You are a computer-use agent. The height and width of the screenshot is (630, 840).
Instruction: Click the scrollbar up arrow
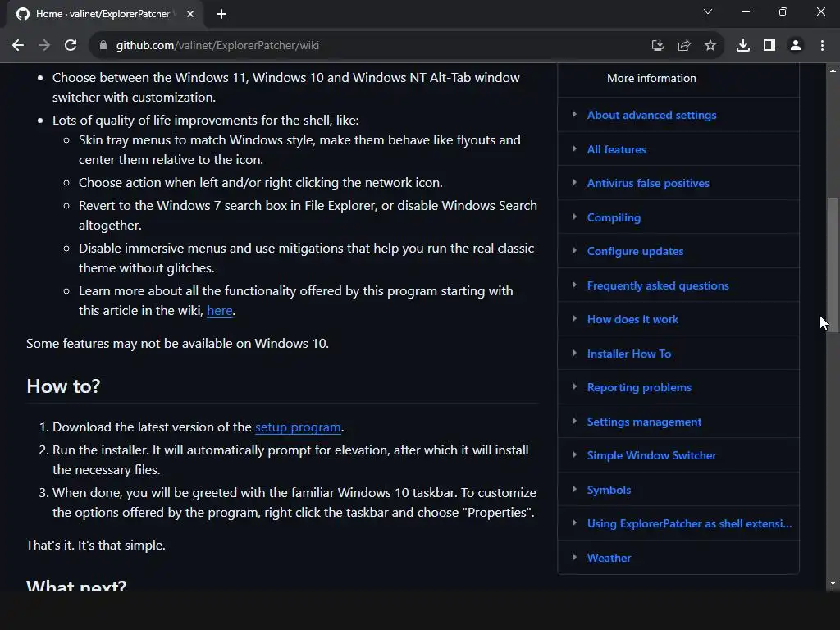point(833,71)
